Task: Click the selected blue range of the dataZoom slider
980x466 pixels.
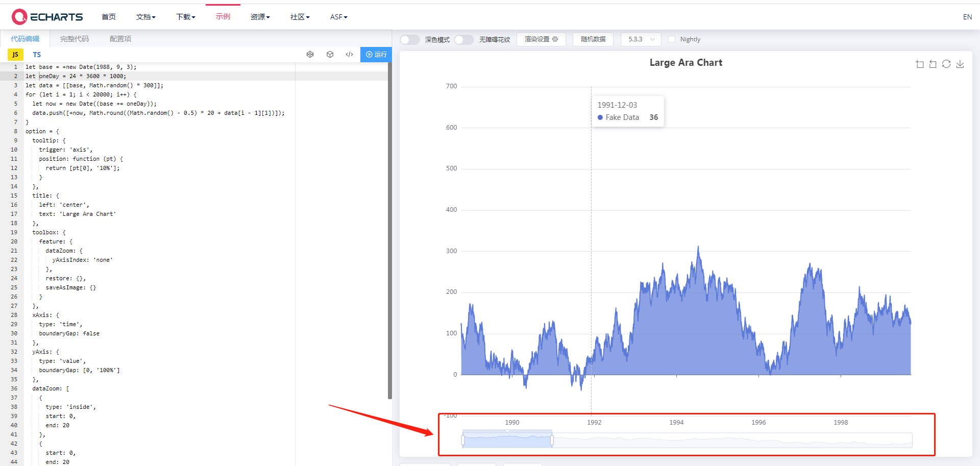Action: [507, 440]
